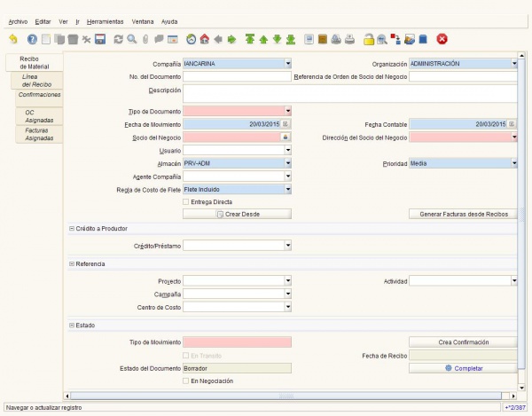Click the Delete record trash icon
The width and height of the screenshot is (532, 416).
tap(73, 39)
